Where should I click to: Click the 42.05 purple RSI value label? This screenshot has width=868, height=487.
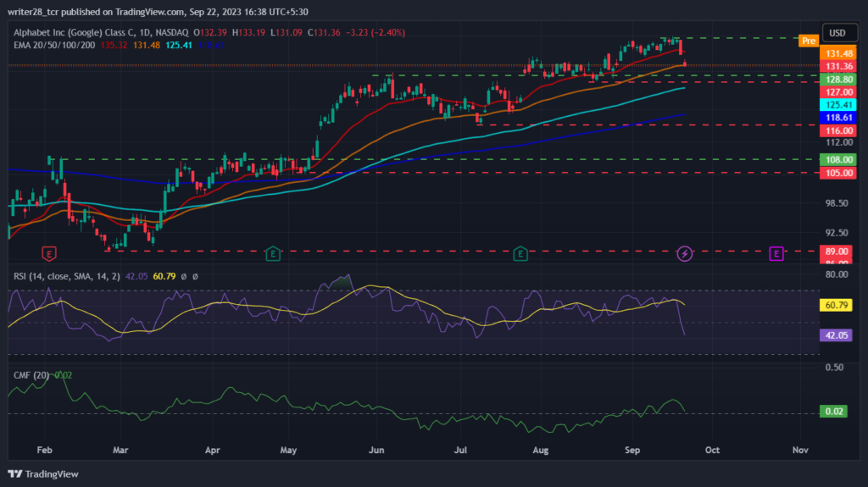pyautogui.click(x=836, y=335)
